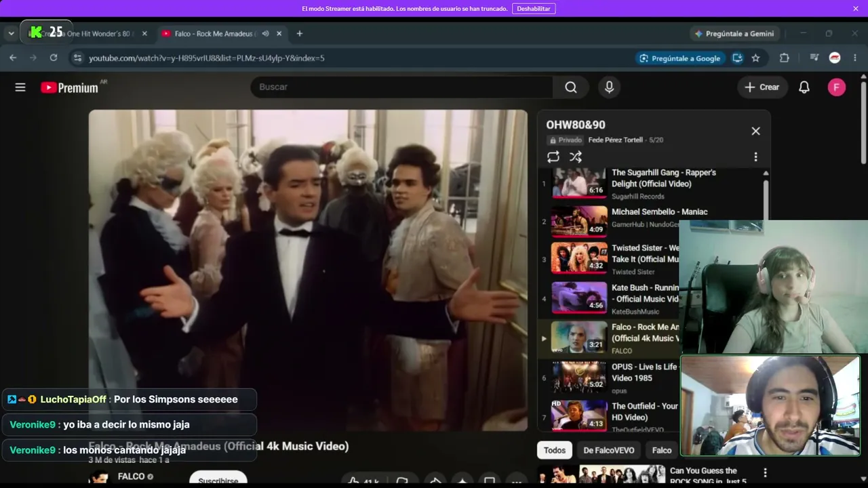Image resolution: width=868 pixels, height=488 pixels.
Task: Select the De FalcoVEVO filter chip
Action: point(609,450)
